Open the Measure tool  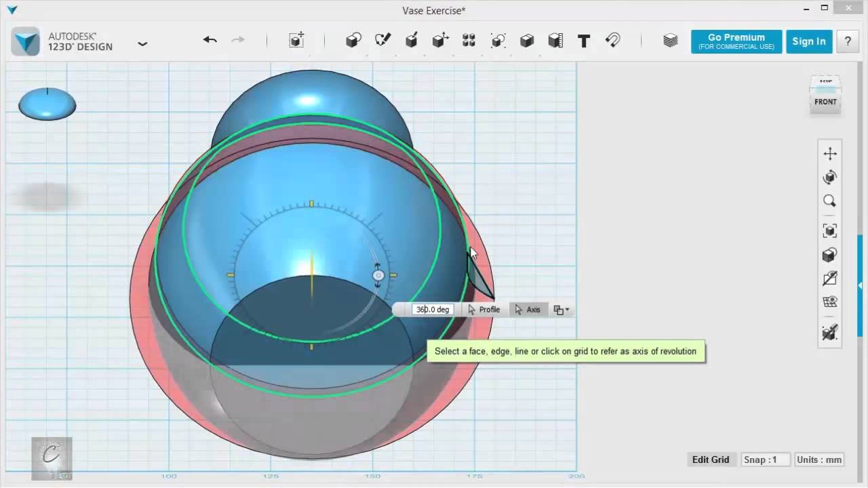555,41
